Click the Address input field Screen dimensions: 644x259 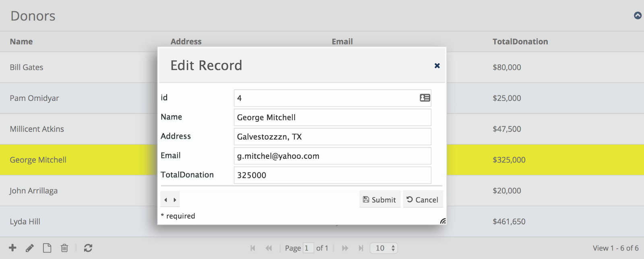[x=332, y=137]
